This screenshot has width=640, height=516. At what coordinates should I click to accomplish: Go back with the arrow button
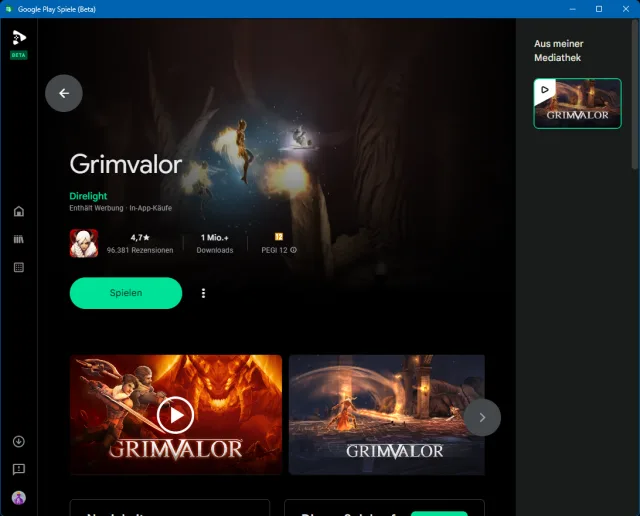(64, 93)
